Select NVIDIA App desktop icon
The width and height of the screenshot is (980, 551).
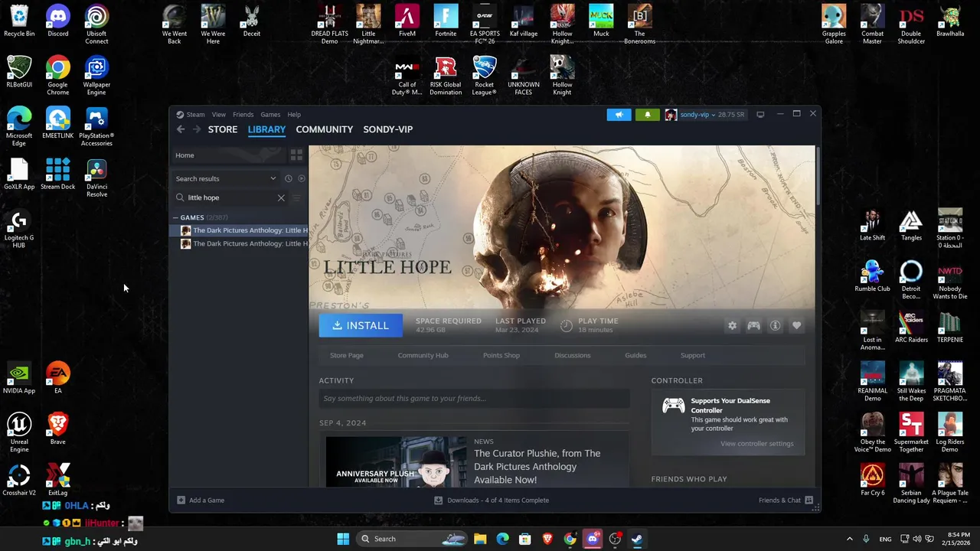coord(19,378)
